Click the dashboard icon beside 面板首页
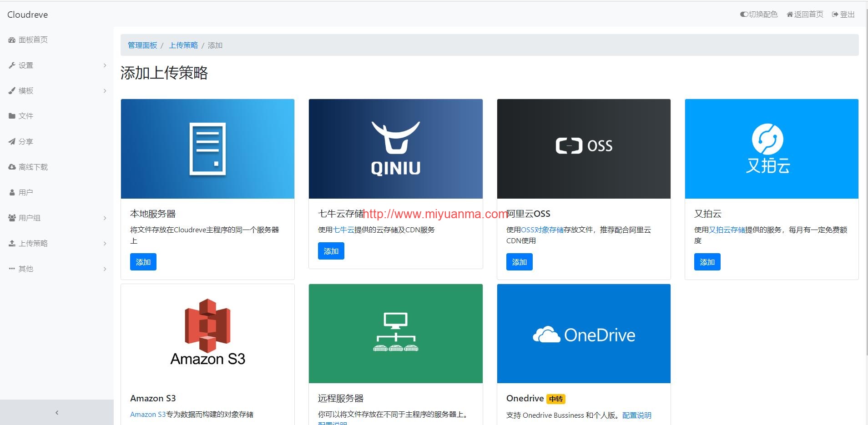 point(12,40)
